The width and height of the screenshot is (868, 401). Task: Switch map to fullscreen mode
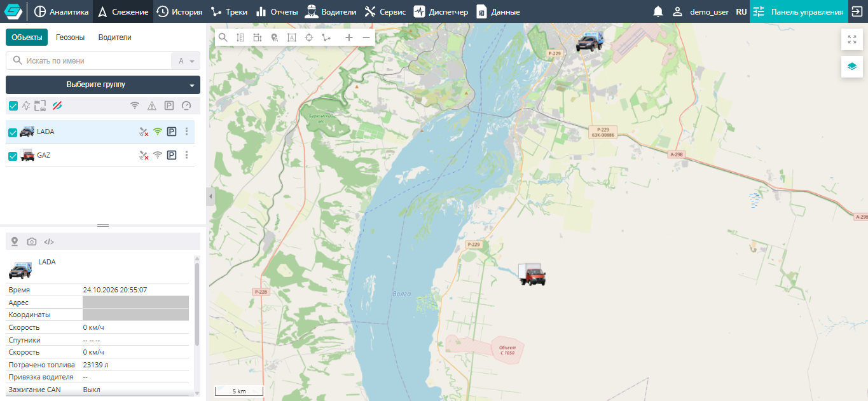coord(852,39)
